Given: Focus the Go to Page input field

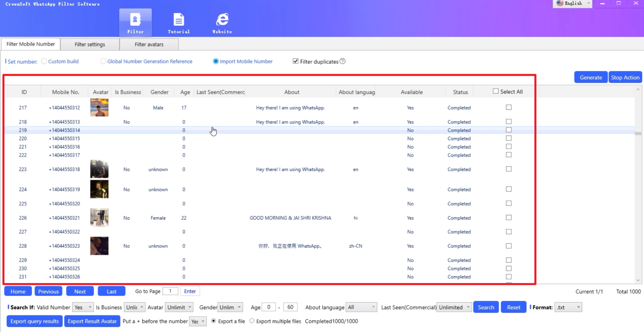Looking at the screenshot, I should coord(170,291).
